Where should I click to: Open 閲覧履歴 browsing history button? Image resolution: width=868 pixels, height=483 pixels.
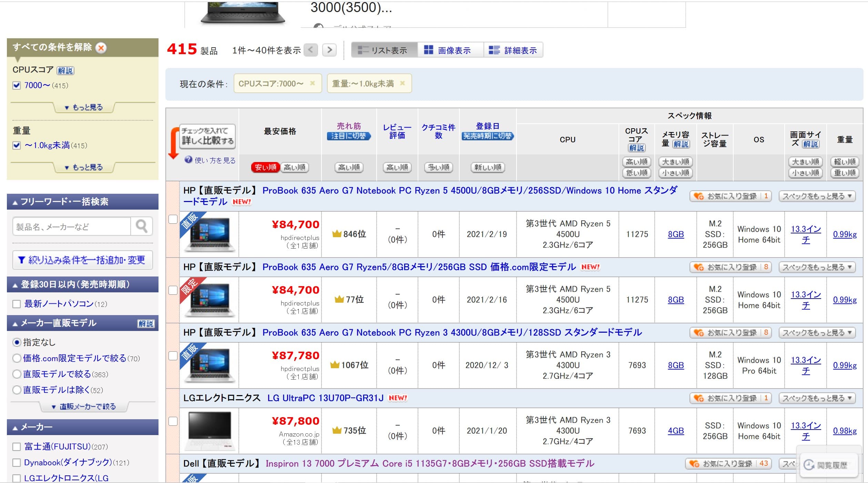coord(828,465)
